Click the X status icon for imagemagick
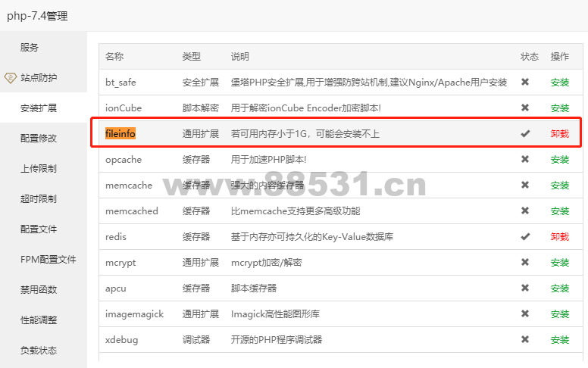588x368 pixels. coord(525,313)
